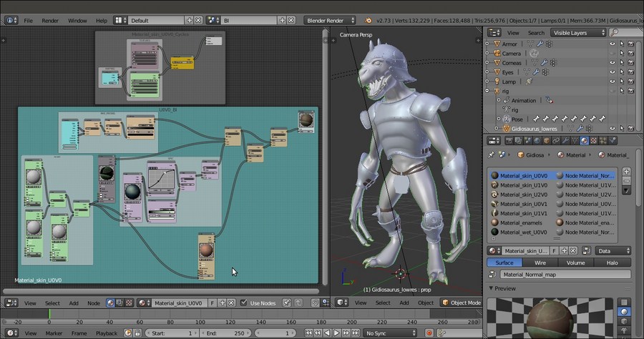Click the End frame field showing 250
644x339 pixels.
pyautogui.click(x=226, y=333)
